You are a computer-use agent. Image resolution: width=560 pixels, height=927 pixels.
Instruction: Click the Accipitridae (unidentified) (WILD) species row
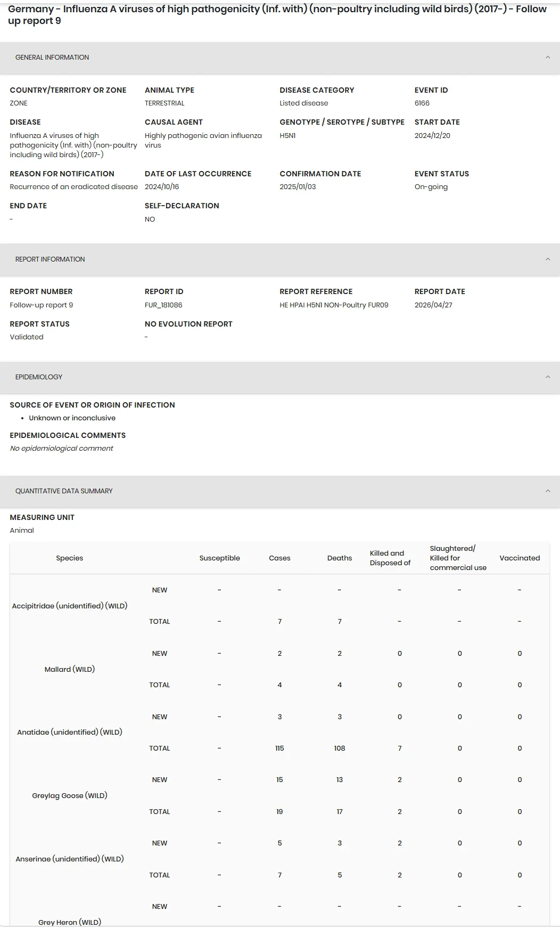tap(70, 606)
